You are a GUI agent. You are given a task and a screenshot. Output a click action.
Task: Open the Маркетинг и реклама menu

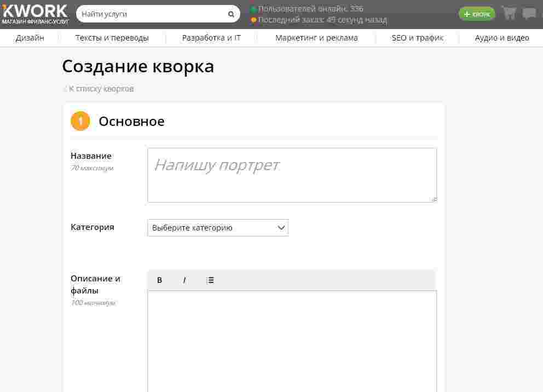click(x=316, y=38)
